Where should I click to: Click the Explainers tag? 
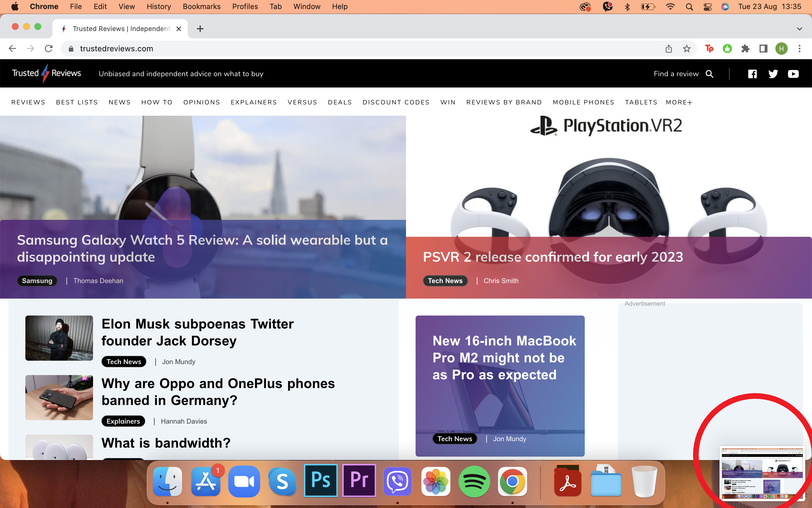(123, 421)
